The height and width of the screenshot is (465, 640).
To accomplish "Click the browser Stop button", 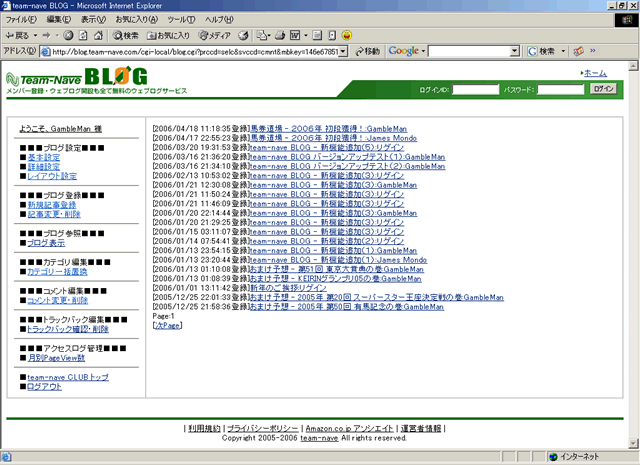I will (x=67, y=35).
